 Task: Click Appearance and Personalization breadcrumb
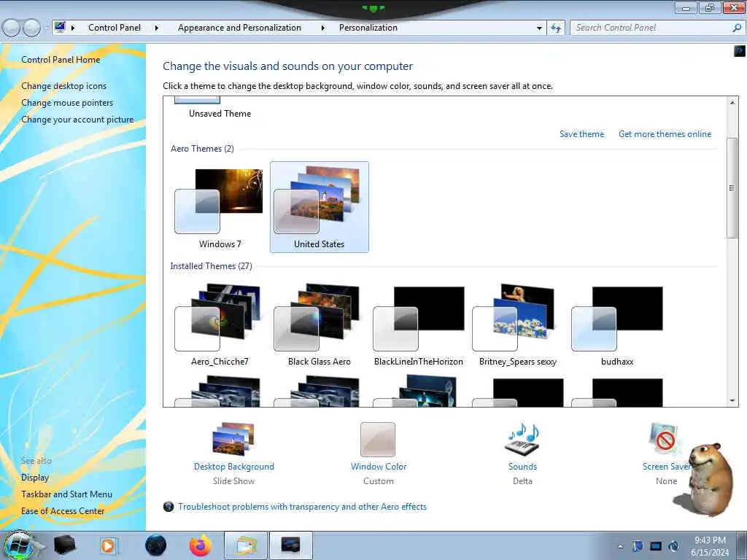(239, 28)
